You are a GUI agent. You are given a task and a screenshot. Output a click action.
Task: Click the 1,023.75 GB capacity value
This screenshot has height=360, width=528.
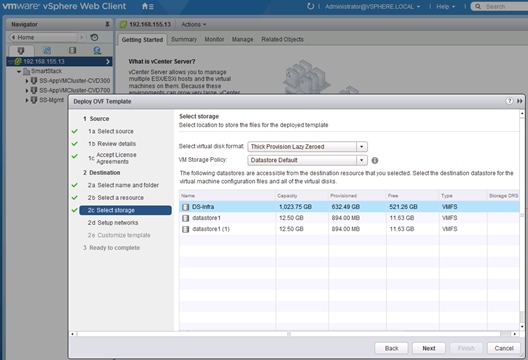click(295, 207)
